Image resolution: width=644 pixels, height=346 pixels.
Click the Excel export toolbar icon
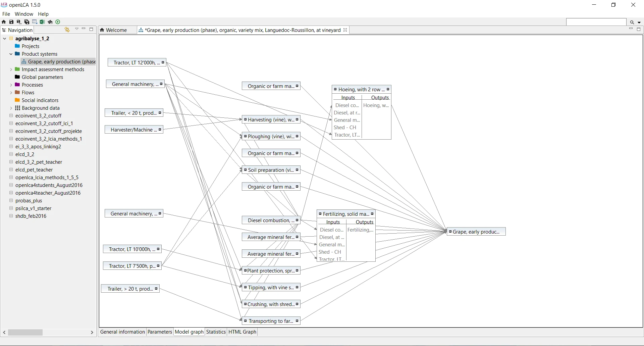pos(42,22)
